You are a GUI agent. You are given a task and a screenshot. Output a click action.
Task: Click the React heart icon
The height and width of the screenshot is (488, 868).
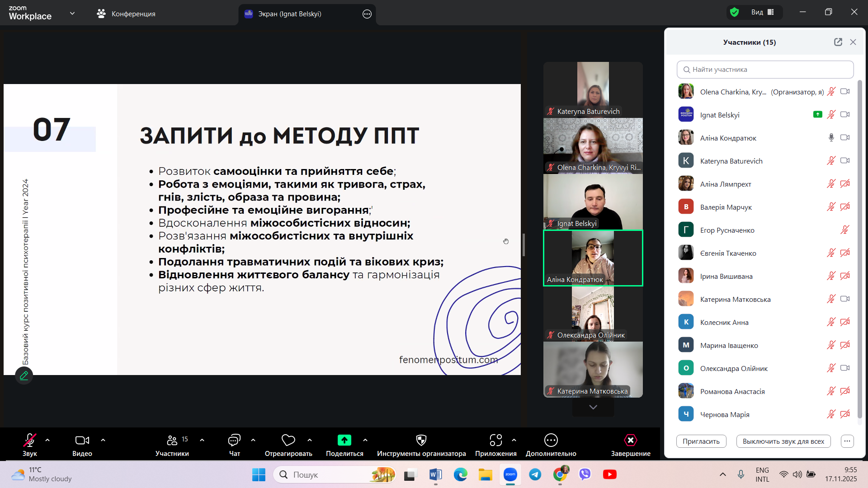click(288, 440)
